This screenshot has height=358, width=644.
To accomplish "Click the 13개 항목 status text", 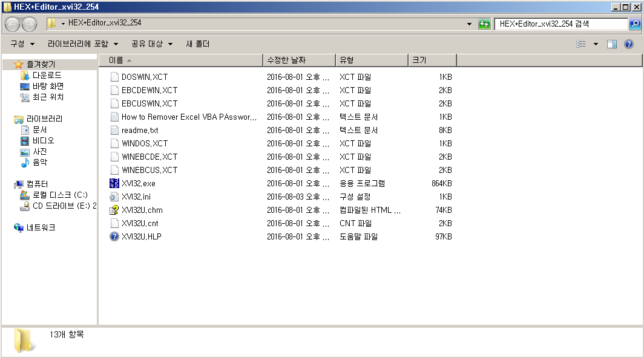I will click(x=67, y=334).
